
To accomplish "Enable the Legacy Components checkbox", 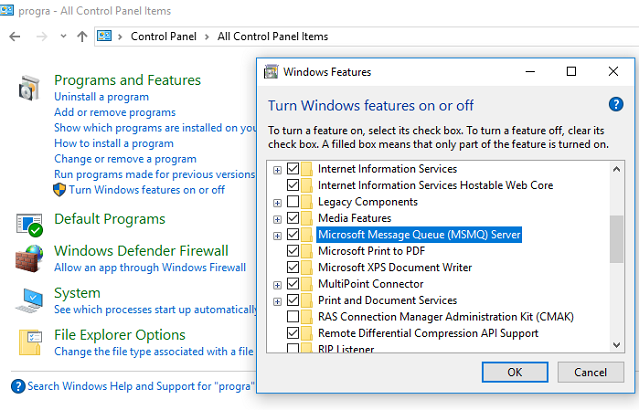I will tap(293, 201).
